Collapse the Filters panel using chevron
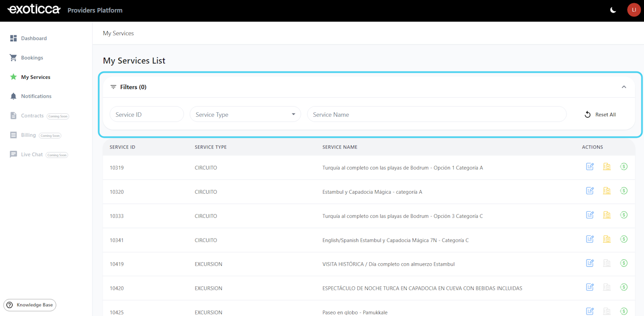The height and width of the screenshot is (316, 644). pyautogui.click(x=624, y=87)
